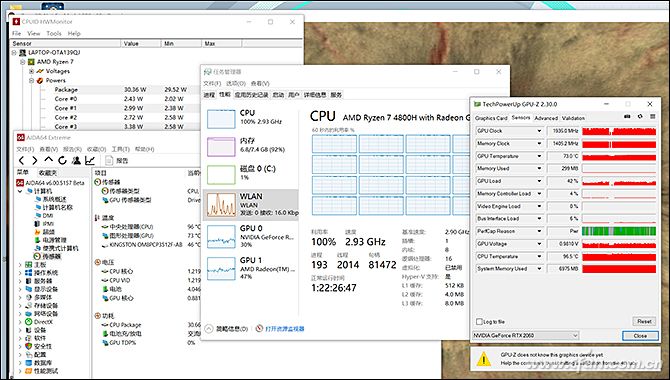This screenshot has height=380, width=670.
Task: Open GPU Clock sensor dropdown
Action: (539, 131)
